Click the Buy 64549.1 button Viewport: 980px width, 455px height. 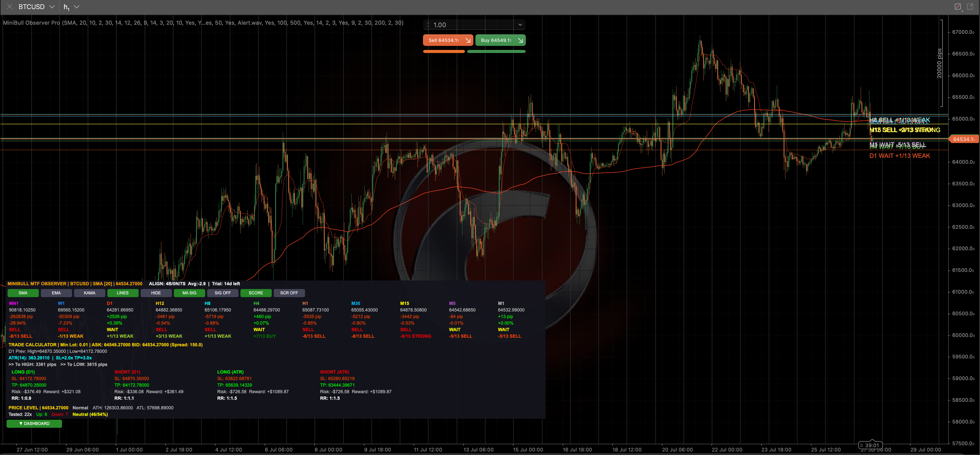(x=500, y=40)
